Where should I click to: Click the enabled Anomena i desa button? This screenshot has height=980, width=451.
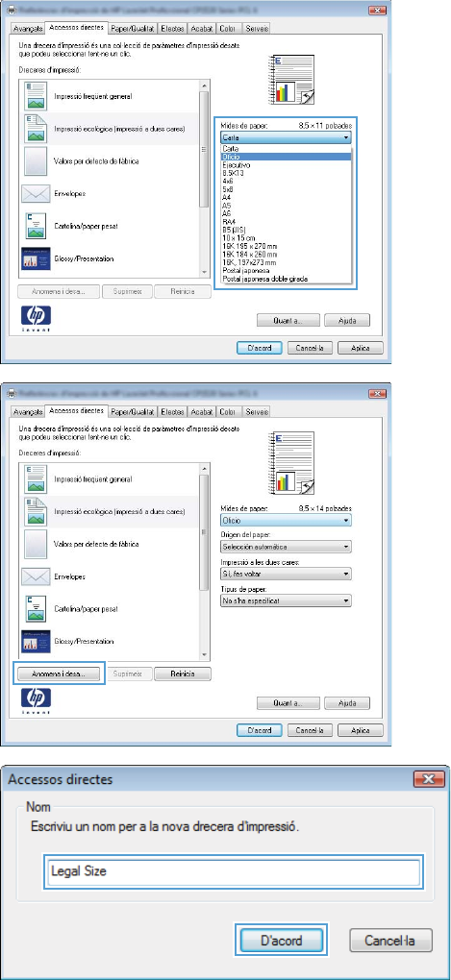click(59, 674)
